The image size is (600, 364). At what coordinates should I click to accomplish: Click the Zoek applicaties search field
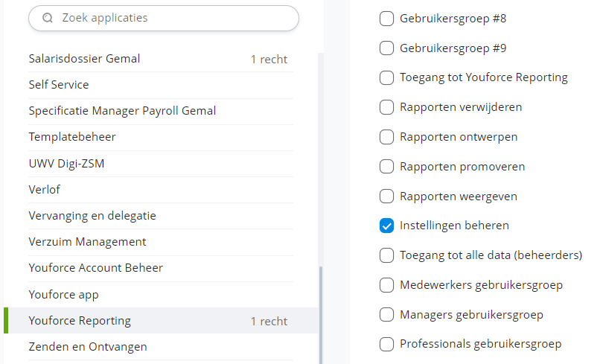click(171, 18)
